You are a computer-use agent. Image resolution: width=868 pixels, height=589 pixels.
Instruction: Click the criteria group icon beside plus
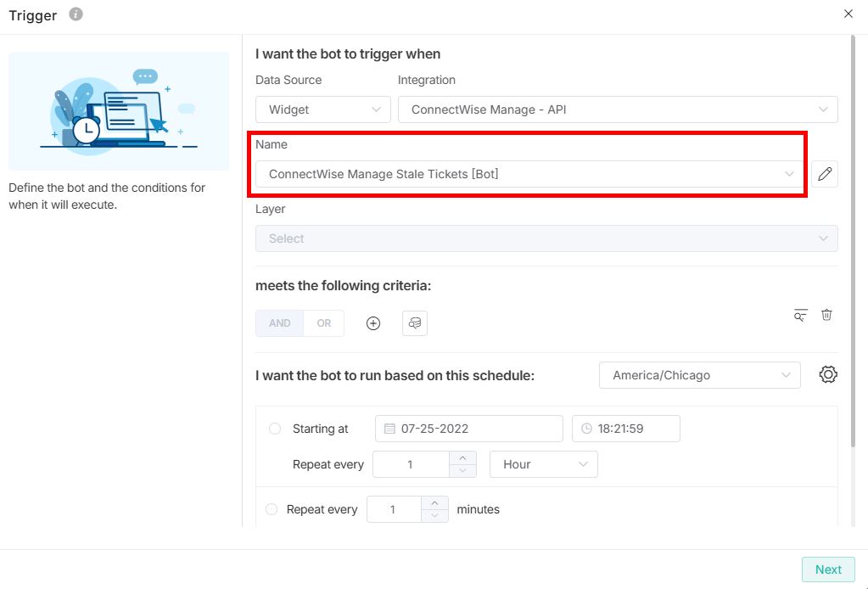point(415,323)
